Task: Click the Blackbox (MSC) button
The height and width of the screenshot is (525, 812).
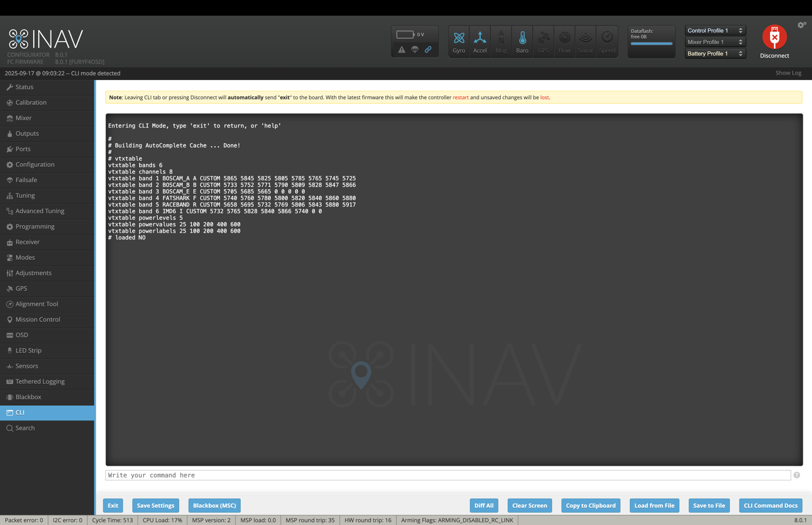Action: click(x=215, y=505)
